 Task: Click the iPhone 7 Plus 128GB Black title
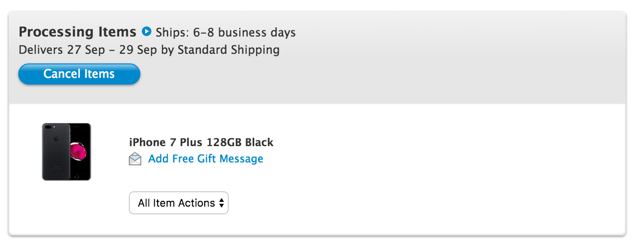point(201,142)
